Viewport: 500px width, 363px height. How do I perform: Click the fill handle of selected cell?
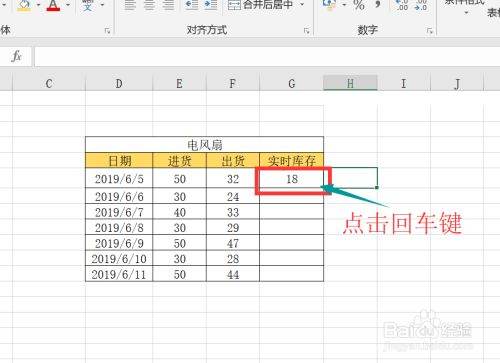377,188
